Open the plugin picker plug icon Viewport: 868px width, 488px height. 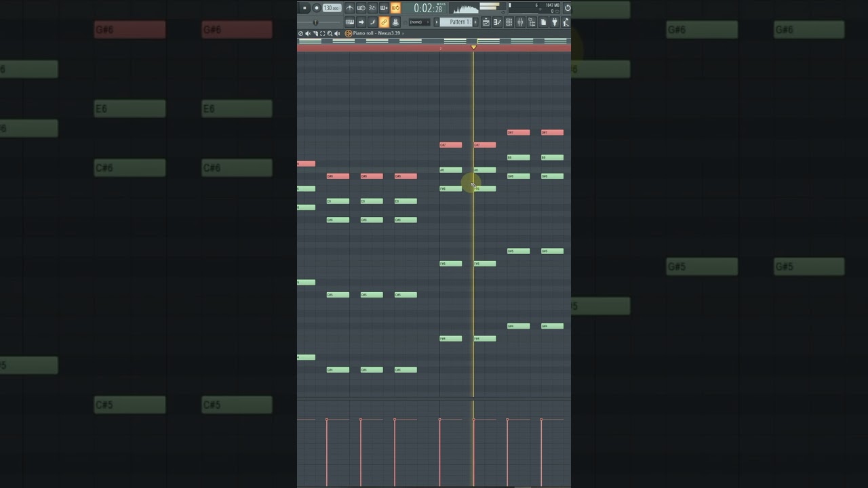pyautogui.click(x=555, y=22)
